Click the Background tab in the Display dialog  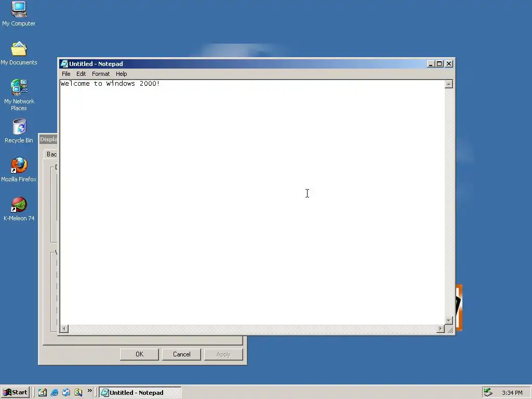click(x=51, y=154)
